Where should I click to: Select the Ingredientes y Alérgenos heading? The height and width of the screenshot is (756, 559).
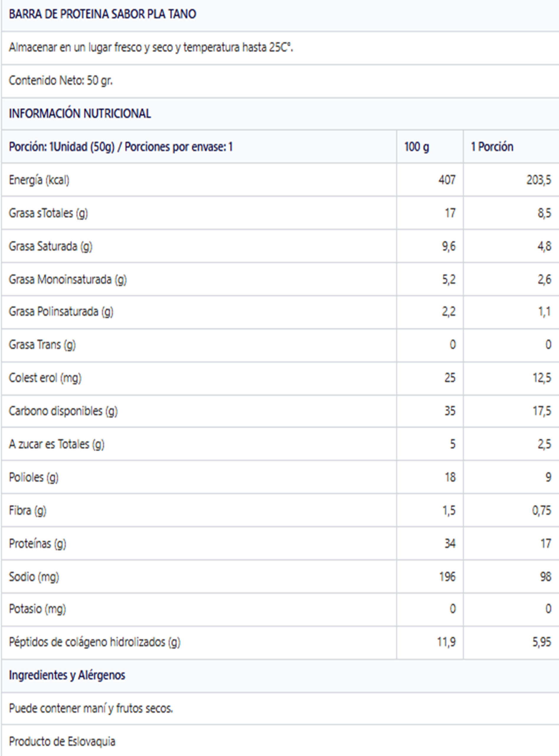point(67,675)
